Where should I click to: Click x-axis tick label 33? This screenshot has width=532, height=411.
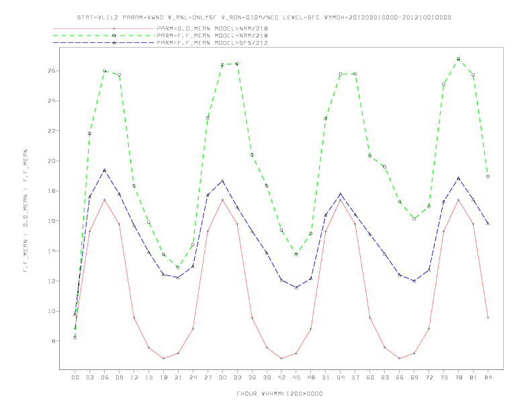[x=237, y=377]
